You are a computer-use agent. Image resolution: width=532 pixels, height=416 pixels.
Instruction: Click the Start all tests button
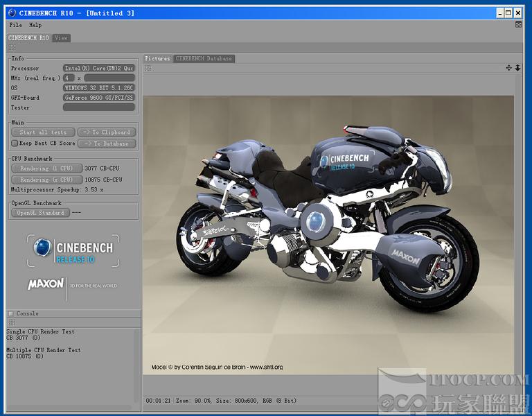point(43,132)
